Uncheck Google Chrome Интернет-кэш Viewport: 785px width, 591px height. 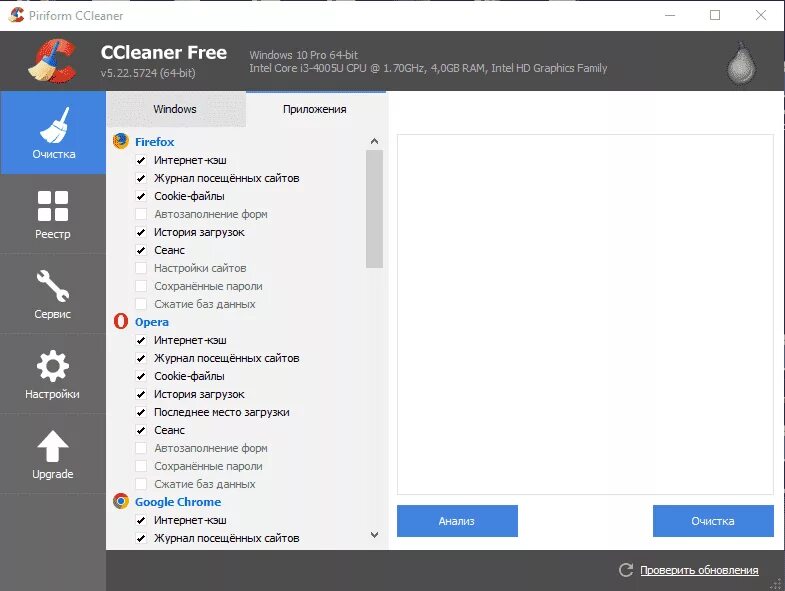tap(141, 520)
